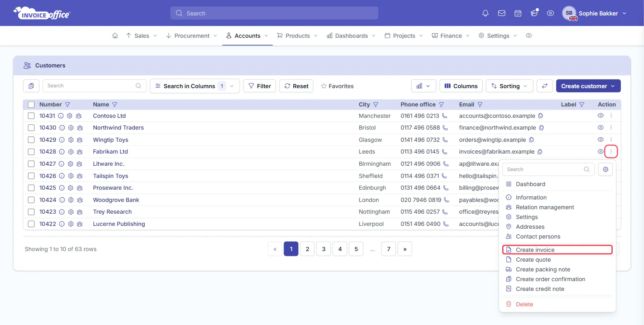Click the customers table search box
This screenshot has width=644, height=325.
[94, 86]
